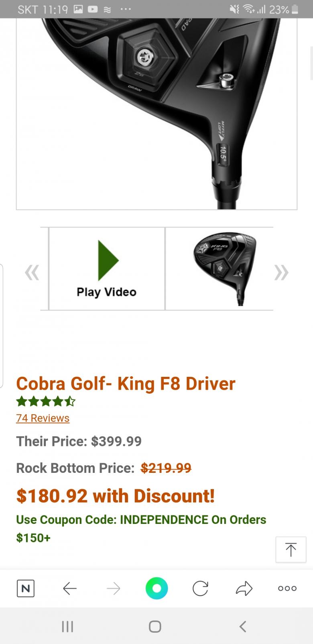Open Android recent apps button

click(67, 626)
